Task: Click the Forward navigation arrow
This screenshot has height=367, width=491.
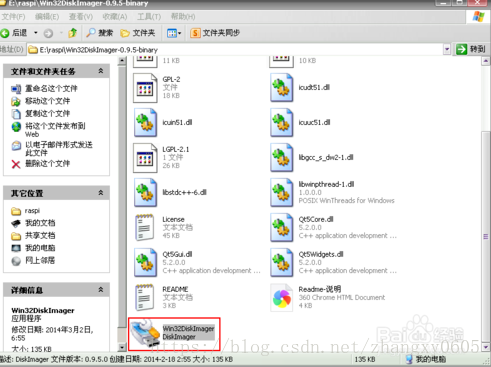Action: [x=49, y=33]
